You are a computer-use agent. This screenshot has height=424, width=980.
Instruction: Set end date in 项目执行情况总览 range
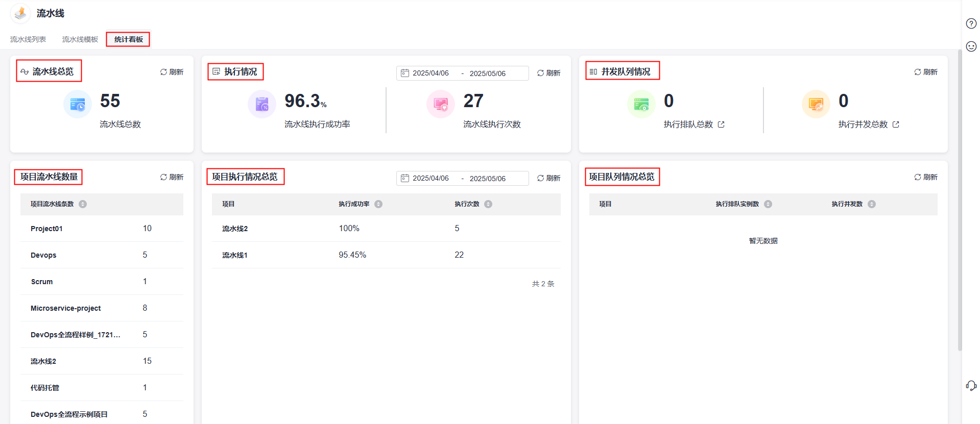click(x=488, y=179)
